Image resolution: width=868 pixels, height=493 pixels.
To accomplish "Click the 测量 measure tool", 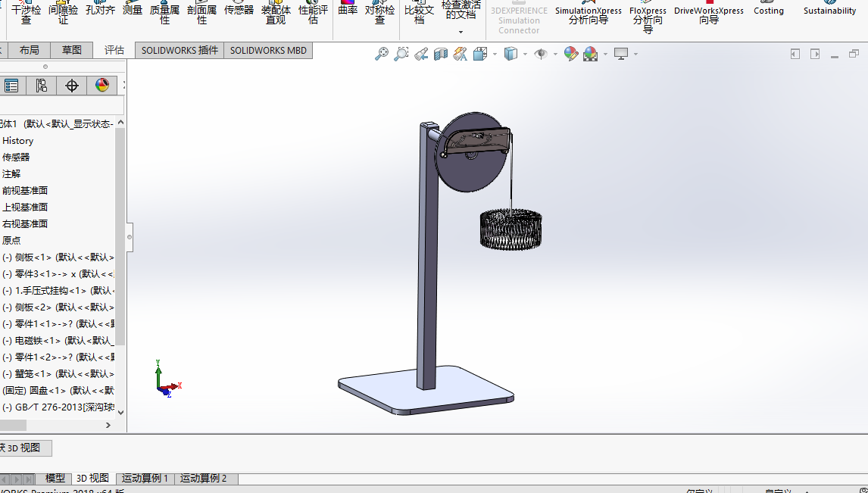I will pyautogui.click(x=133, y=10).
